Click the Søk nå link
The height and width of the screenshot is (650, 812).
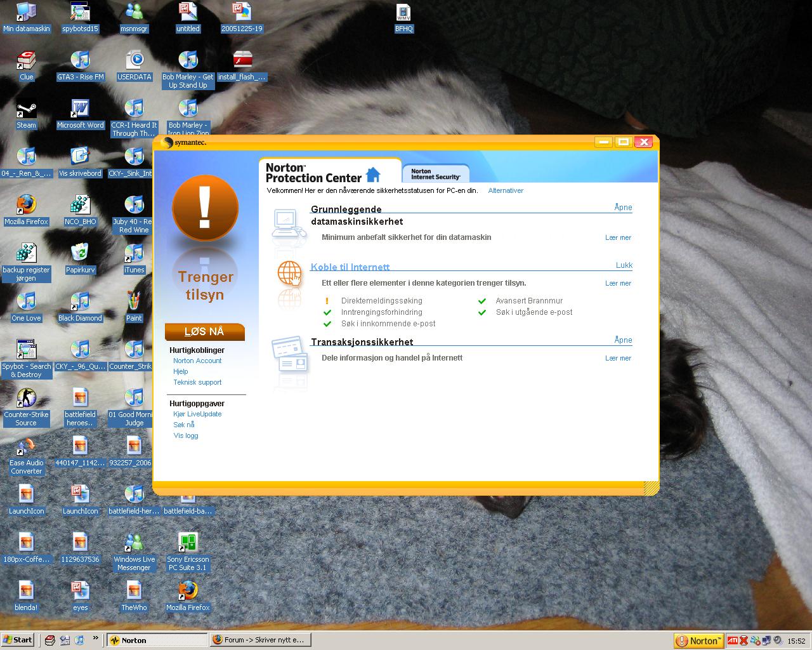click(184, 425)
